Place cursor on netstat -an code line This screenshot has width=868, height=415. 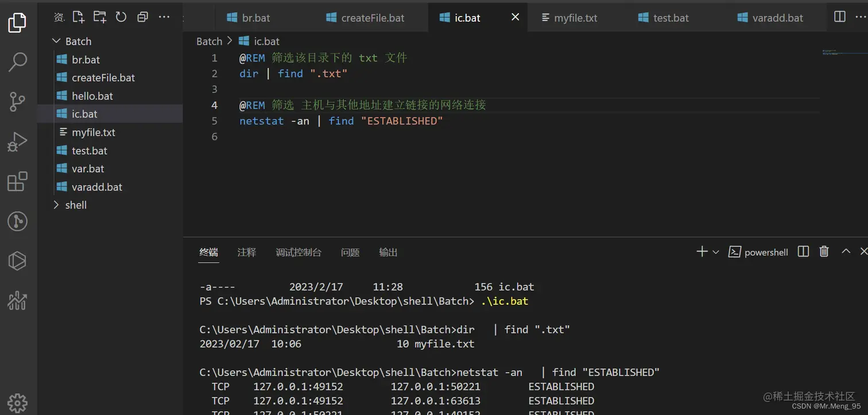click(x=341, y=121)
